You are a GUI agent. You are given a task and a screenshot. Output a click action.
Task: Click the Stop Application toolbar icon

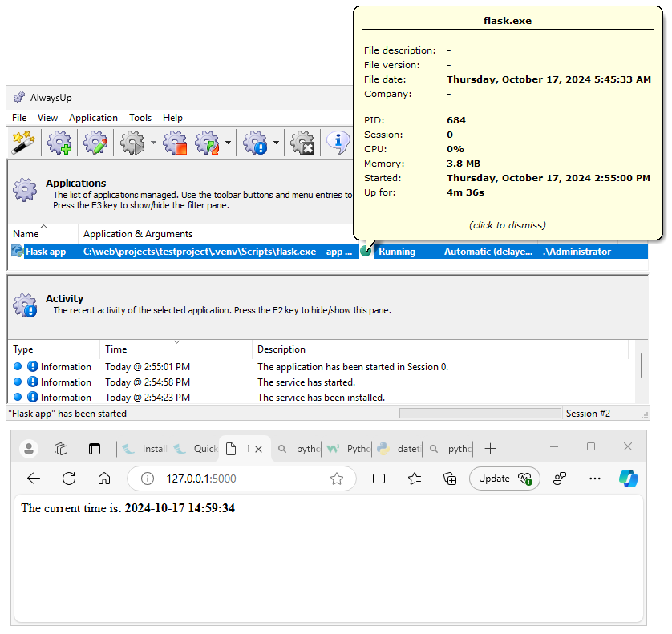(174, 143)
